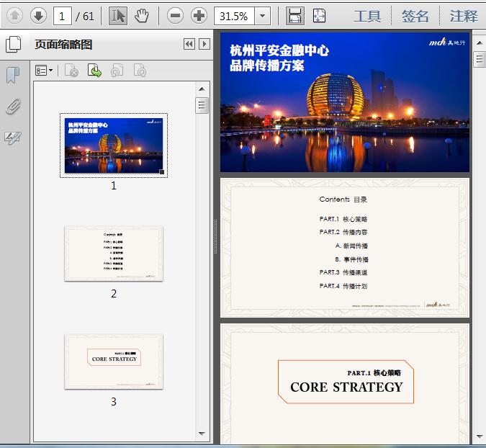Viewport: 486px width, 448px height.
Task: Click the document scrollbar handle
Action: (x=480, y=59)
